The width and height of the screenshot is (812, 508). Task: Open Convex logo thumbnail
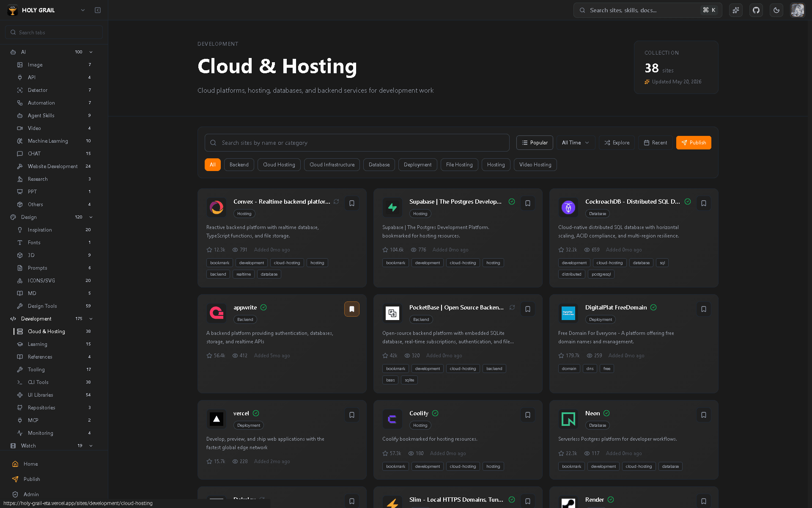coord(217,207)
